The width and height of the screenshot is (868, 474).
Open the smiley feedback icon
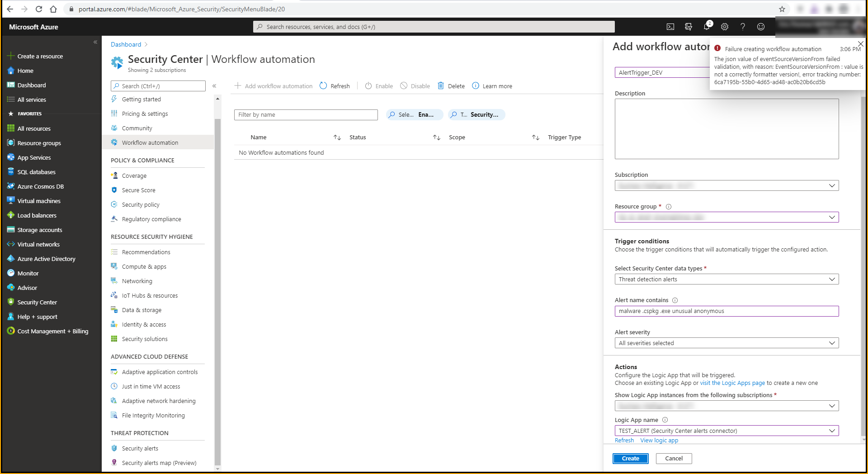click(761, 27)
